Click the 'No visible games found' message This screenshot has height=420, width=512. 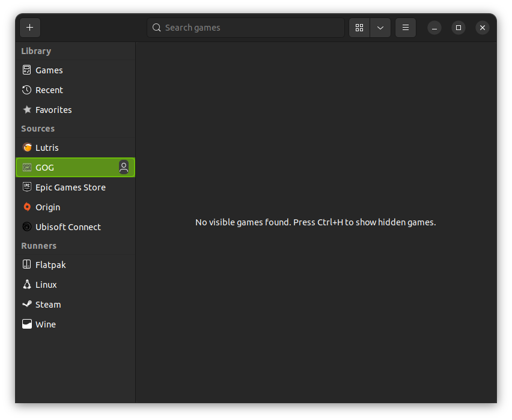(315, 222)
